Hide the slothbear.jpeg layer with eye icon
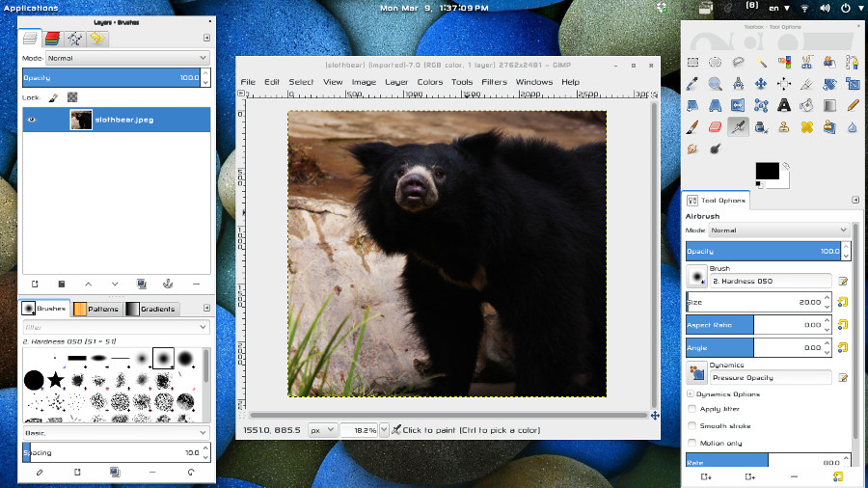This screenshot has width=868, height=488. pyautogui.click(x=32, y=120)
